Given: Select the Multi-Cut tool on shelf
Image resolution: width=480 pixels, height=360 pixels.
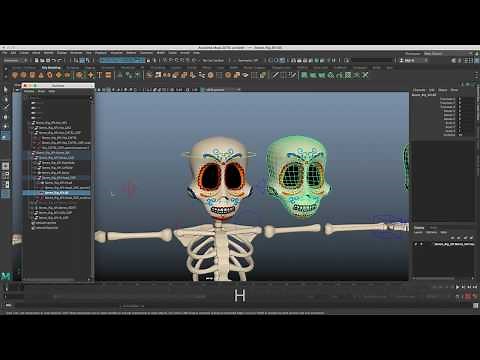Looking at the screenshot, I should tap(275, 75).
